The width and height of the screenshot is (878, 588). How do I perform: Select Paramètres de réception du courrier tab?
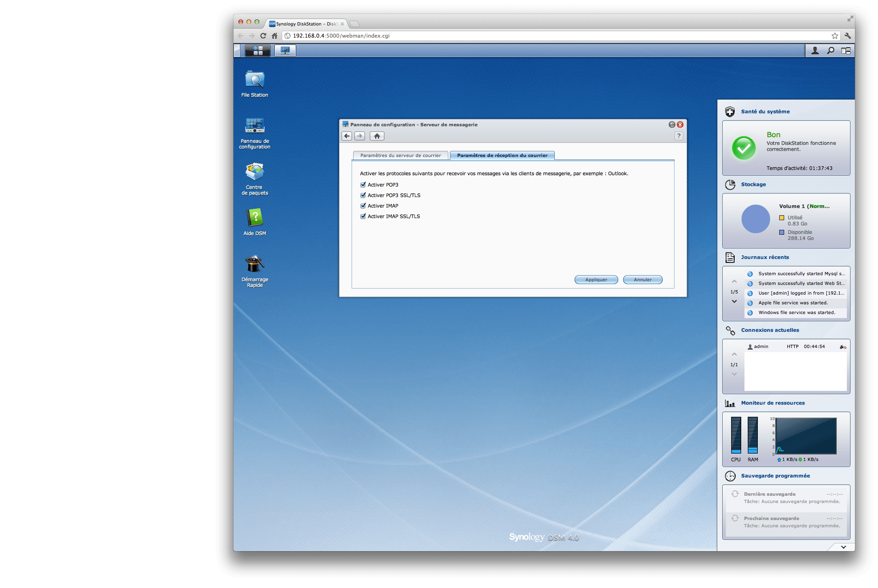[x=502, y=155]
